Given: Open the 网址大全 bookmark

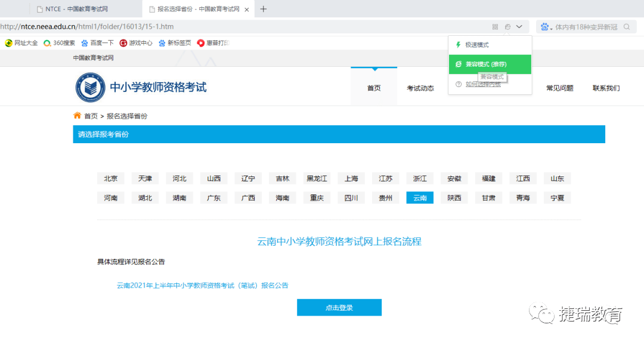Looking at the screenshot, I should point(21,43).
